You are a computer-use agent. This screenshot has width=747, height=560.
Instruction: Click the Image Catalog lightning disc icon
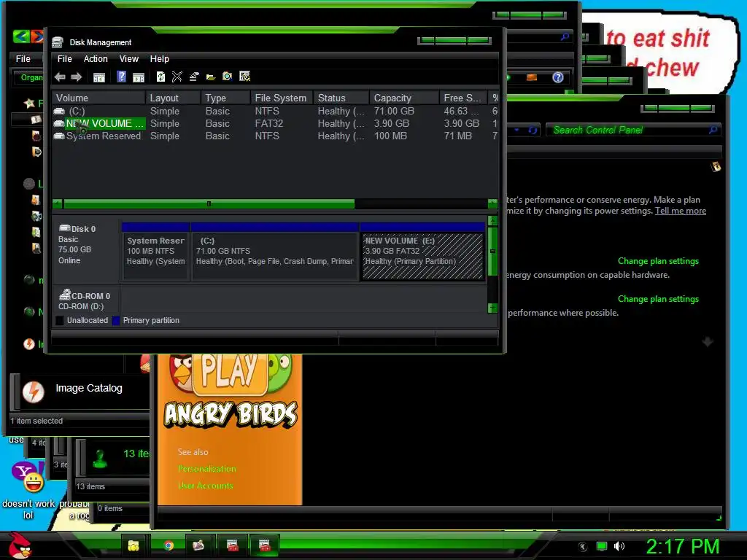pos(34,392)
